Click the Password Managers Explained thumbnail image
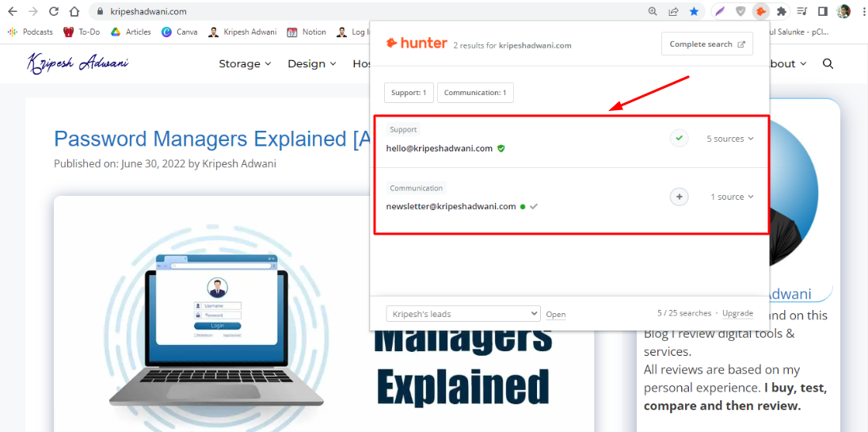Screen dimensions: 868x432 click(x=324, y=313)
